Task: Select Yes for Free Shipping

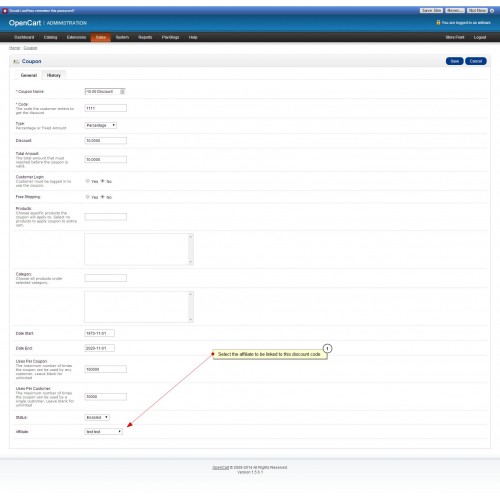Action: [x=88, y=197]
